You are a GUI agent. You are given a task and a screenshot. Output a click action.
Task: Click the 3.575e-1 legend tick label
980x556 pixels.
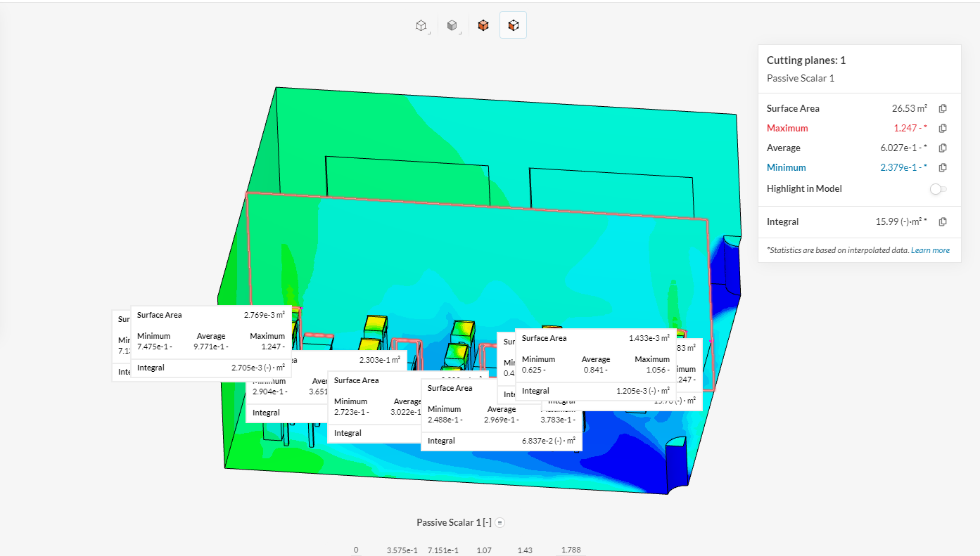tap(402, 550)
